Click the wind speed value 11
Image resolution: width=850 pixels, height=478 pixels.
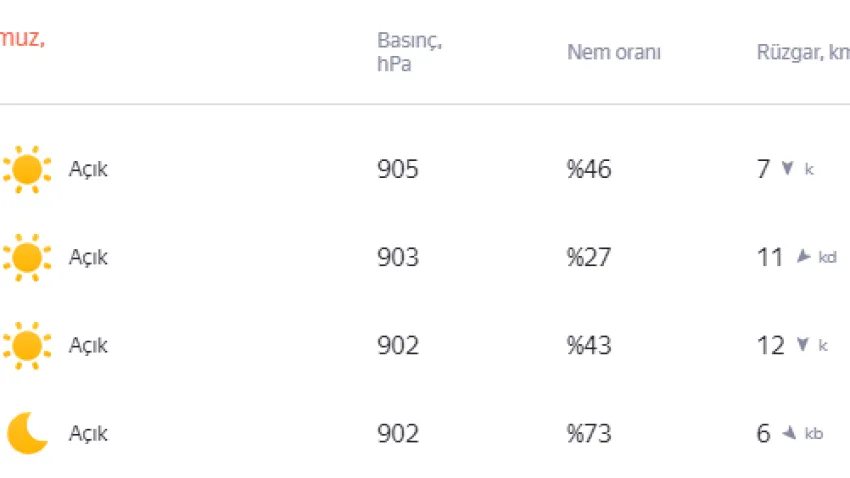(x=770, y=257)
